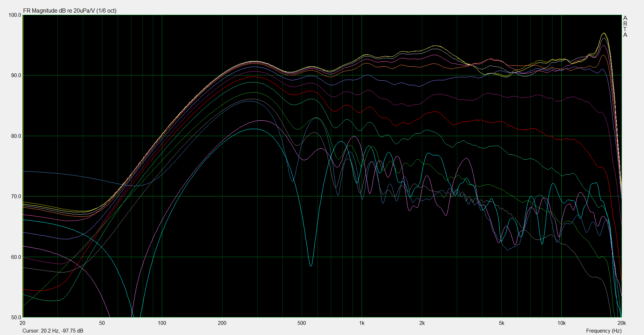Click the 70.0 dB y-axis label
Viewport: 644px width, 335px height.
tap(16, 196)
